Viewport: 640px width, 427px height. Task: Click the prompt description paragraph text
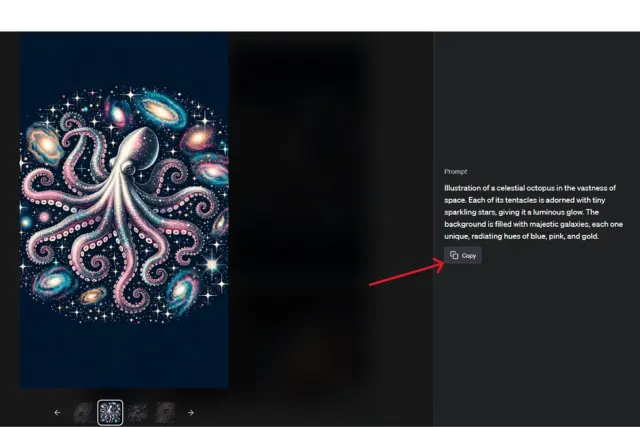coord(529,212)
